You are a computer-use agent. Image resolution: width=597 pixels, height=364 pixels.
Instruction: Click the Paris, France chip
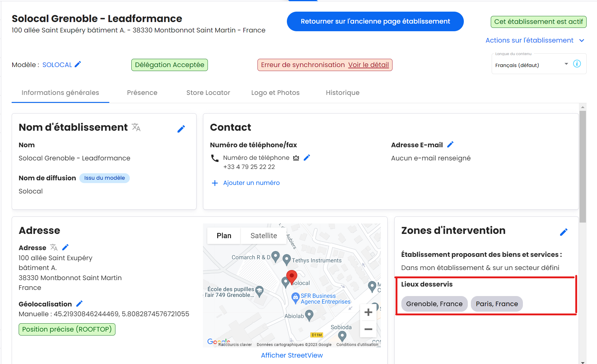click(497, 304)
